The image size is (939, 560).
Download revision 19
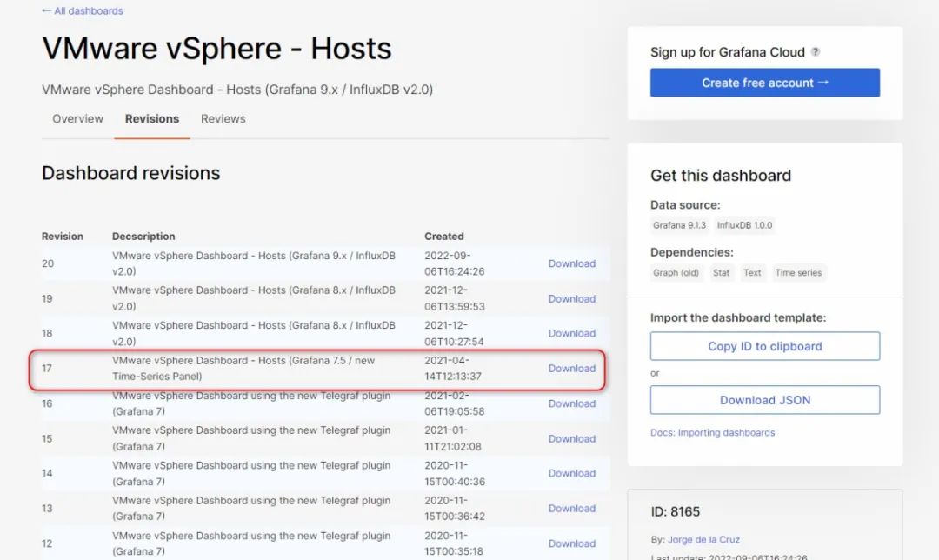tap(572, 299)
